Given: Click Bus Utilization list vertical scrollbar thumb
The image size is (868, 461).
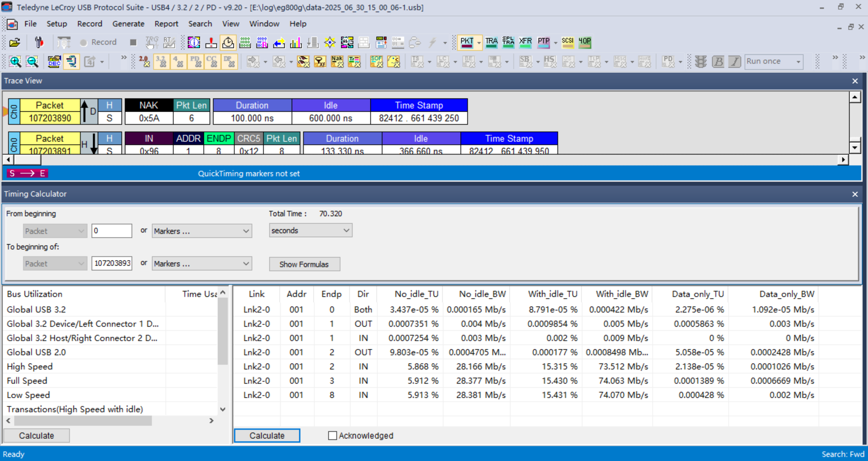Looking at the screenshot, I should [222, 331].
